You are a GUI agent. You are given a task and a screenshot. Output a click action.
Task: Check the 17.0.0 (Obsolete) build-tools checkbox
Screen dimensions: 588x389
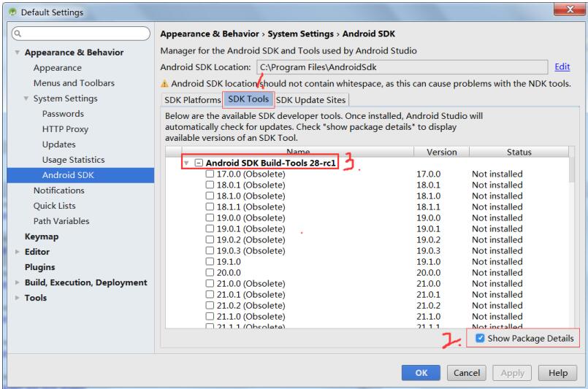click(x=210, y=174)
